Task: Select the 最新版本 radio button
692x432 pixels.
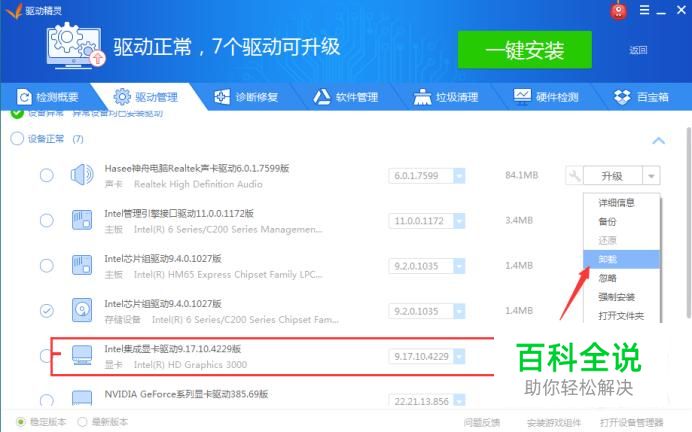Action: (82, 422)
